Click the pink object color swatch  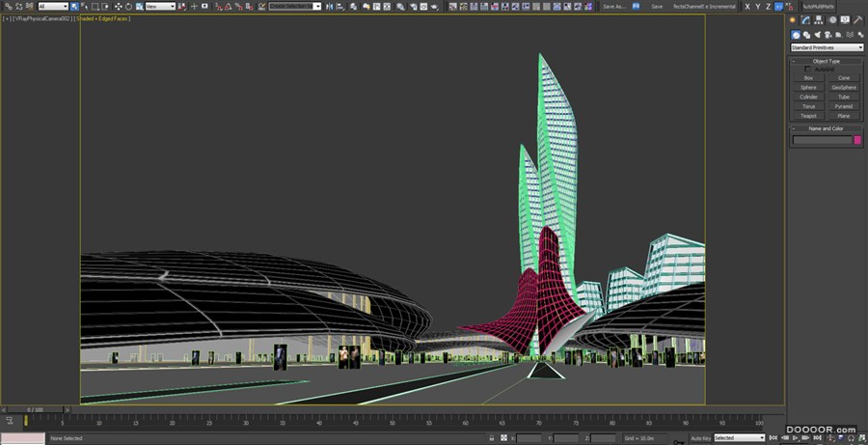pos(857,140)
